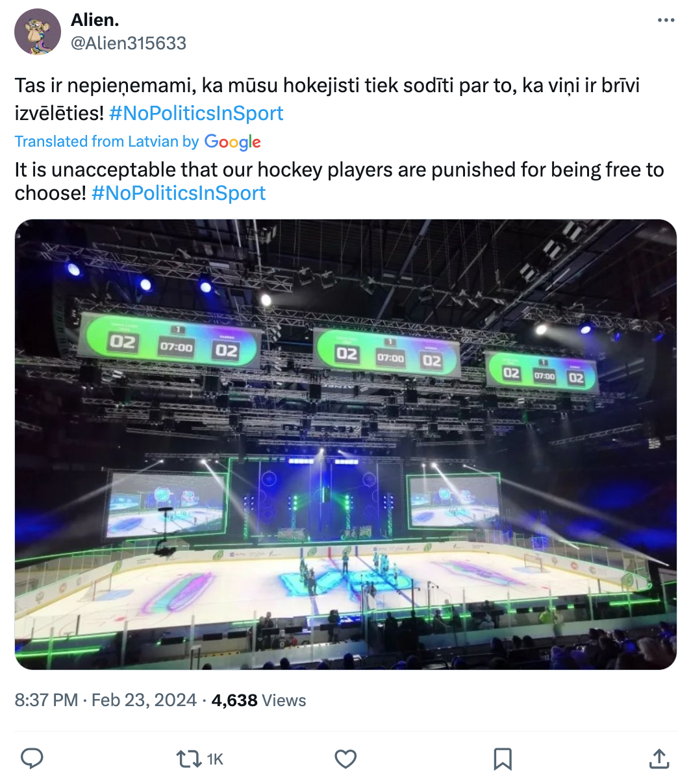The width and height of the screenshot is (691, 784).
Task: Click the 1K repost count
Action: (x=215, y=759)
